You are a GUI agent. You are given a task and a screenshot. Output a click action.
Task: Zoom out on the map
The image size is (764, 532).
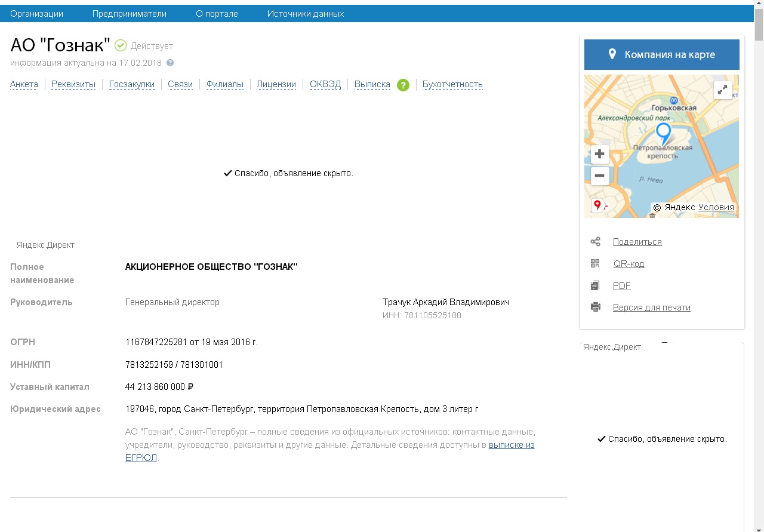click(600, 176)
